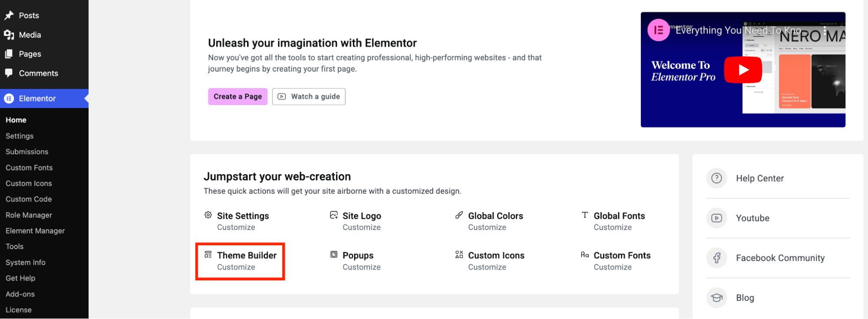Click the Site Settings gear icon
Image resolution: width=868 pixels, height=319 pixels.
point(208,214)
